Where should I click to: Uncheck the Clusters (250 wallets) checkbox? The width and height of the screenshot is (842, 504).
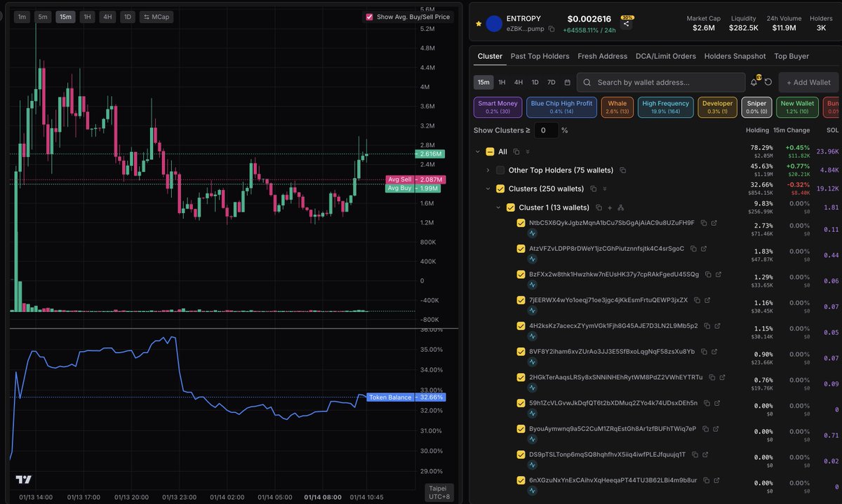point(500,189)
